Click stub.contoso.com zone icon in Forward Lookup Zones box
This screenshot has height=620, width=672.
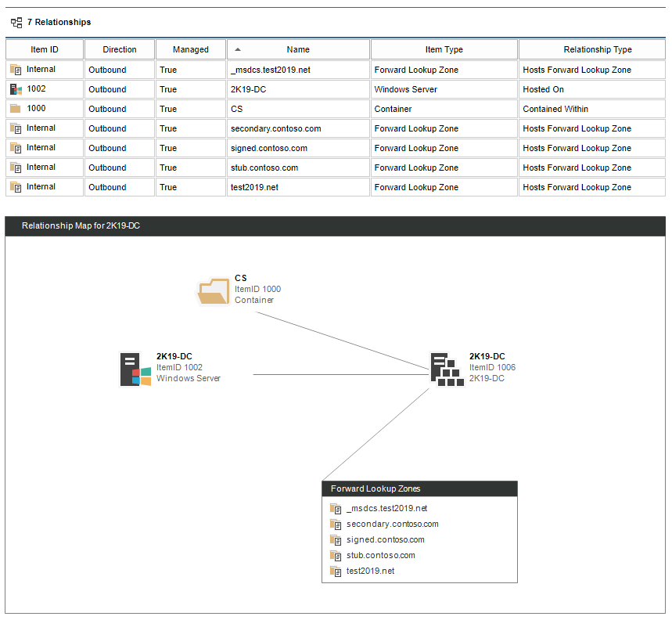336,556
